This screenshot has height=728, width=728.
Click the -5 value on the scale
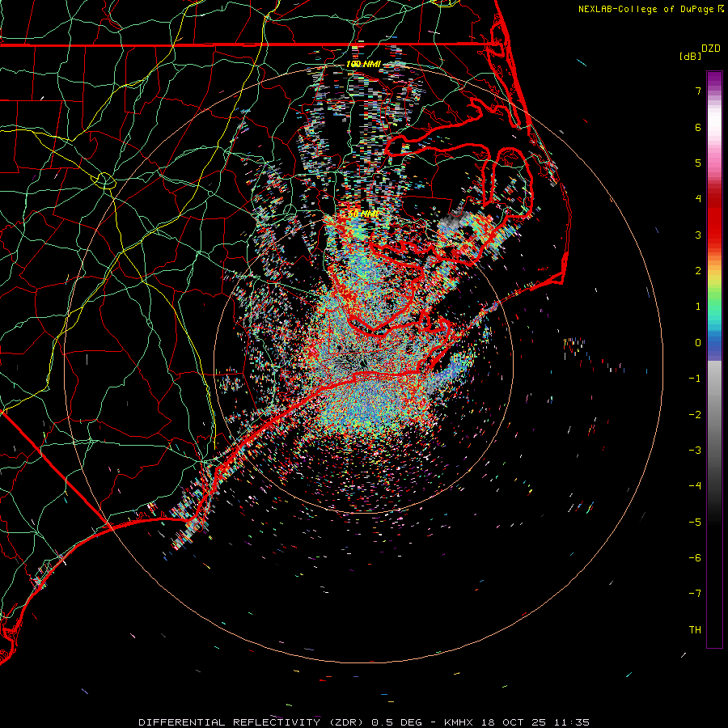click(x=695, y=523)
